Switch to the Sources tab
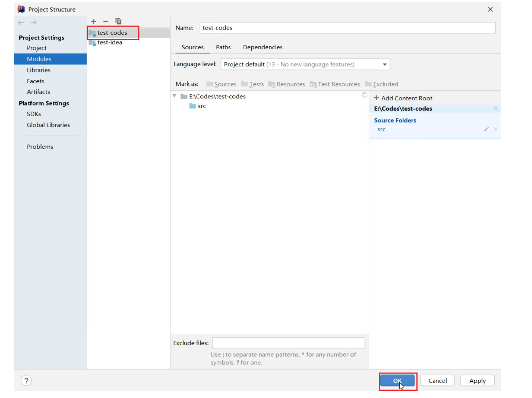 (193, 47)
